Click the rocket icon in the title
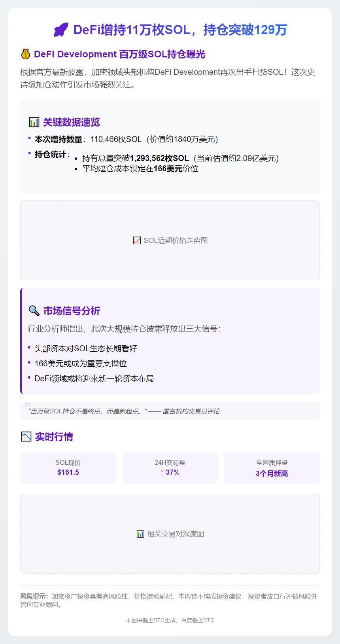 [61, 30]
